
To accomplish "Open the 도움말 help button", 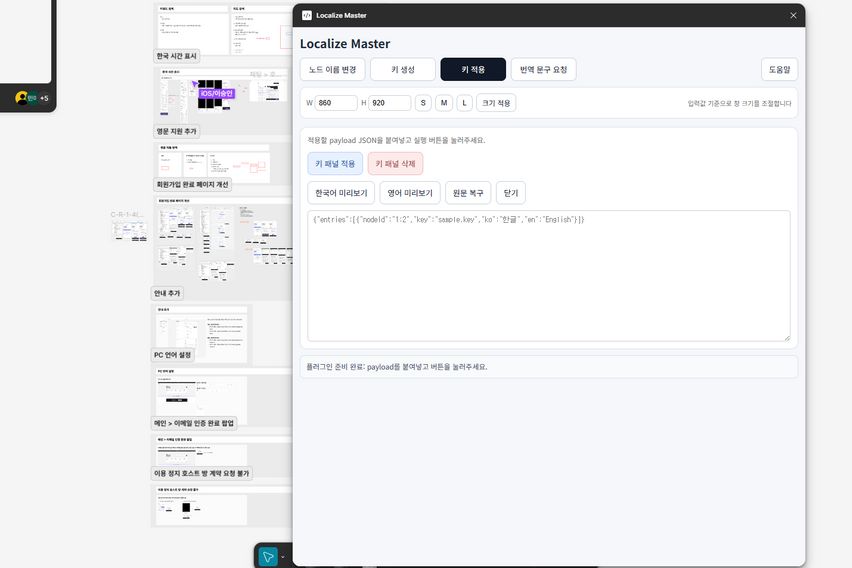I will 779,70.
